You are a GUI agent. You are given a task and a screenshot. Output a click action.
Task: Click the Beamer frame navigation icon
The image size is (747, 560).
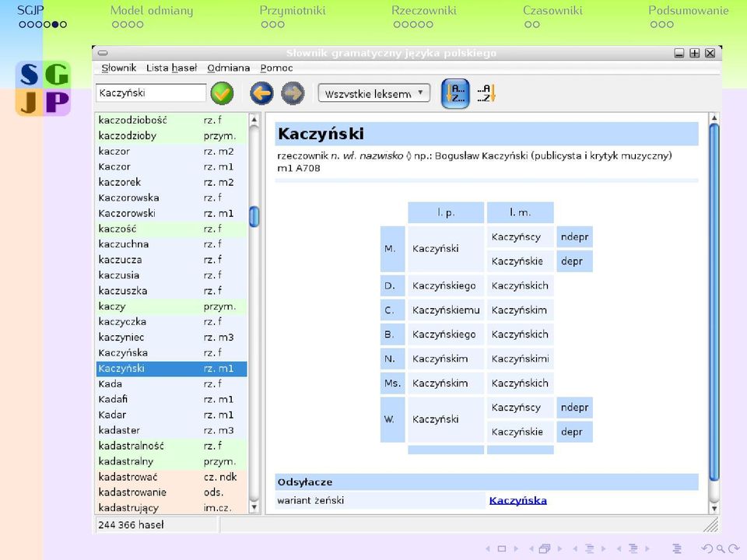click(x=545, y=548)
